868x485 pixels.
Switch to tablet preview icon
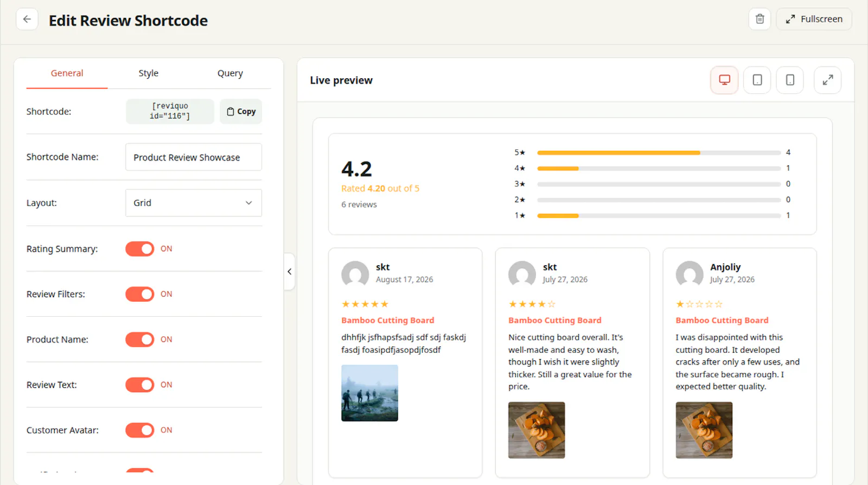coord(757,80)
